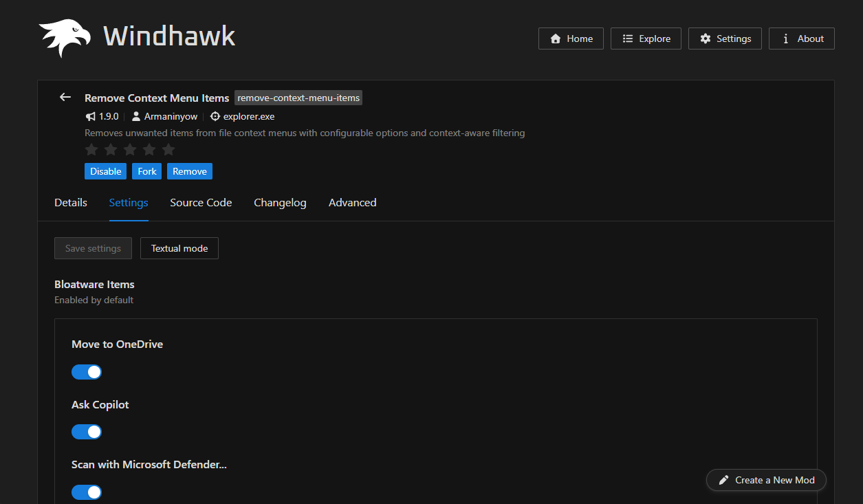Toggle Scan with Microsoft Defender switch
Image resolution: width=863 pixels, height=504 pixels.
(x=87, y=492)
